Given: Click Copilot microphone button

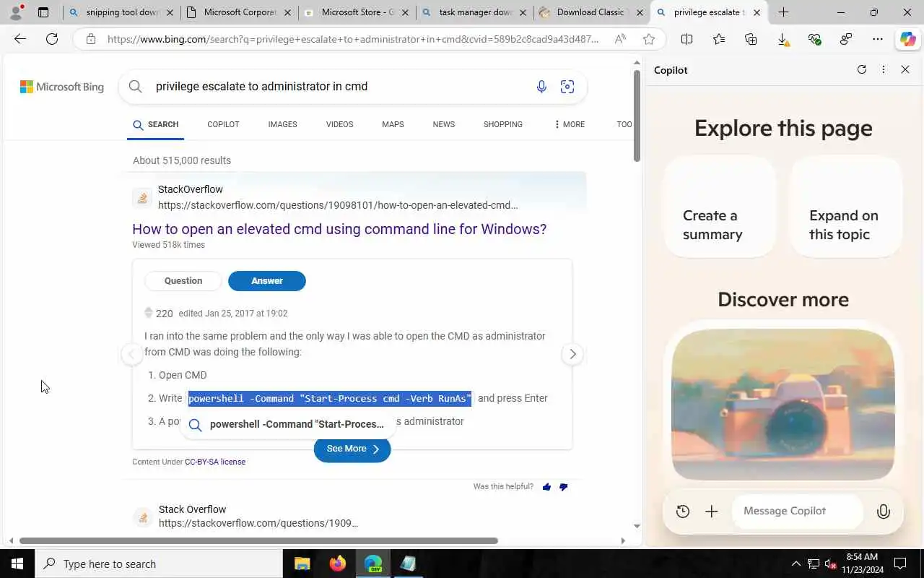Looking at the screenshot, I should pos(883,512).
